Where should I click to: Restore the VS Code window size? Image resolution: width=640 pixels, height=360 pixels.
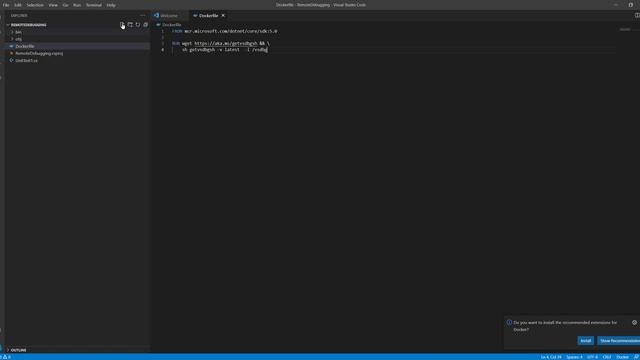pyautogui.click(x=631, y=5)
